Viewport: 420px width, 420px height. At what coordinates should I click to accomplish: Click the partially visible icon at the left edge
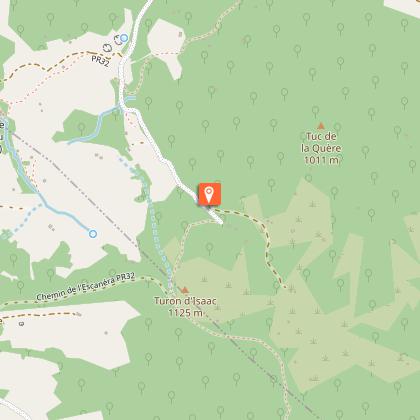coord(1,149)
